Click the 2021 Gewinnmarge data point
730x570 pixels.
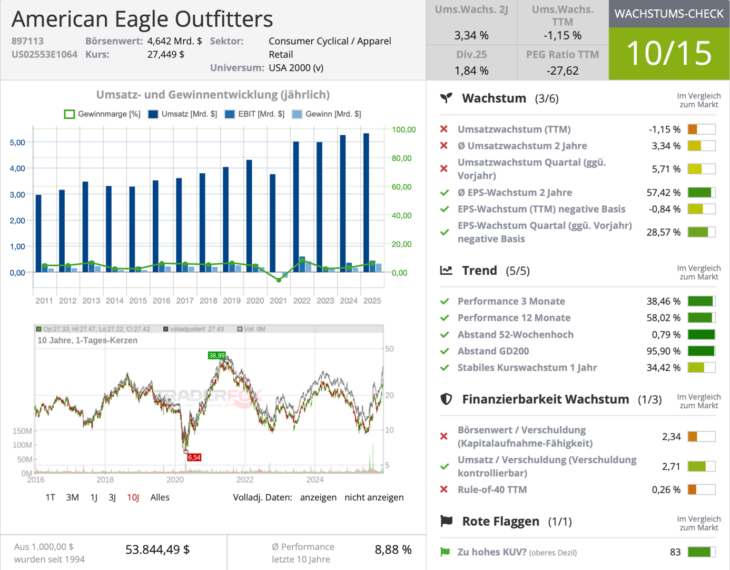pyautogui.click(x=279, y=280)
